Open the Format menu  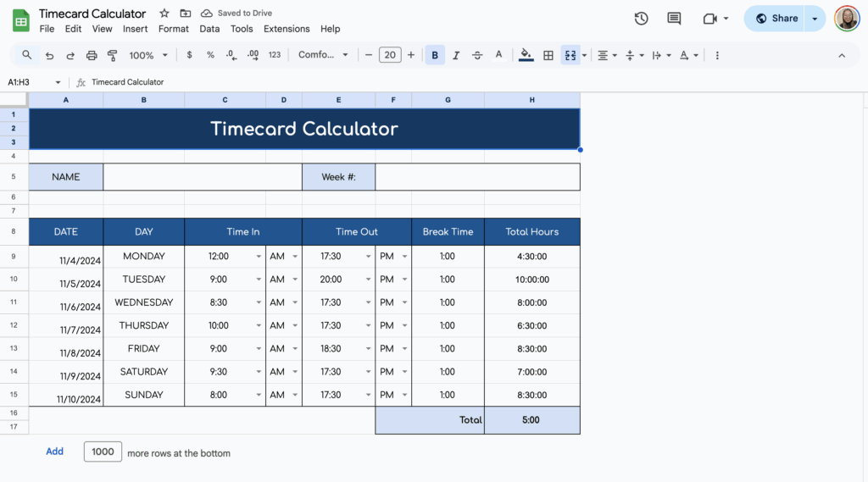point(173,29)
